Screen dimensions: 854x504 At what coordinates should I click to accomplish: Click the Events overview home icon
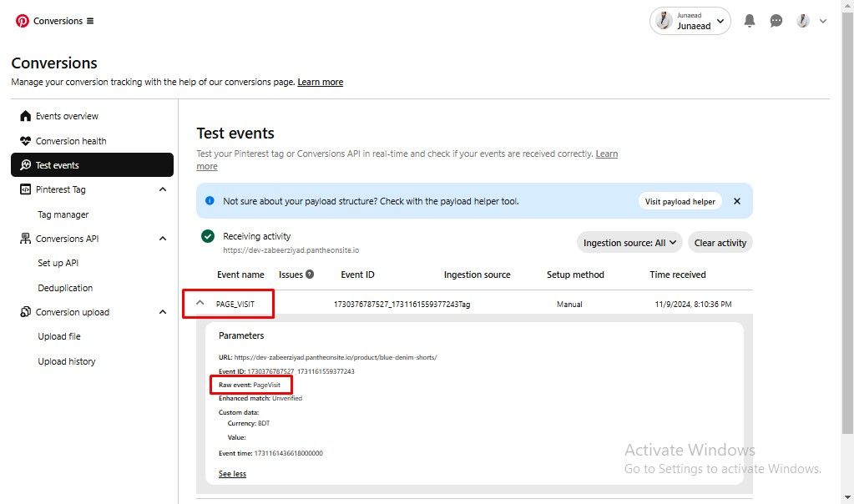[x=26, y=116]
